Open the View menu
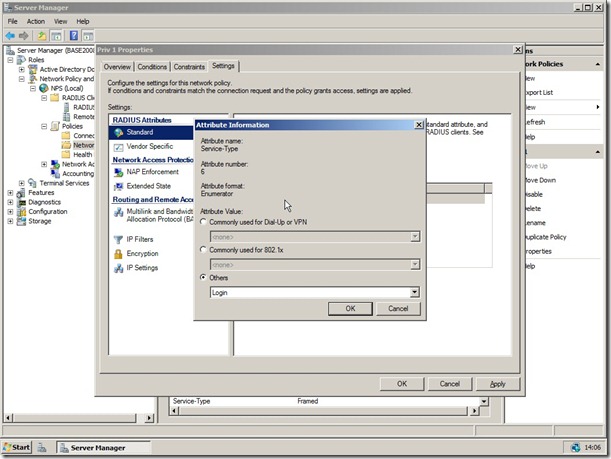The height and width of the screenshot is (459, 611). click(x=60, y=21)
